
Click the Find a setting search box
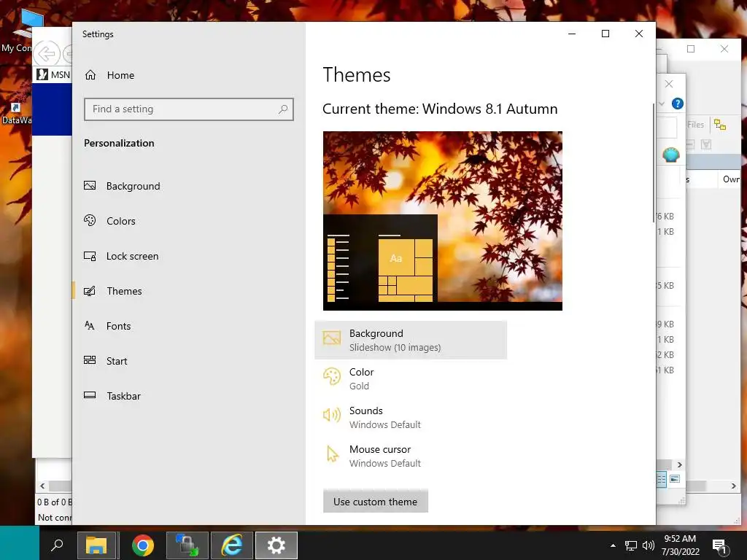[x=189, y=109]
